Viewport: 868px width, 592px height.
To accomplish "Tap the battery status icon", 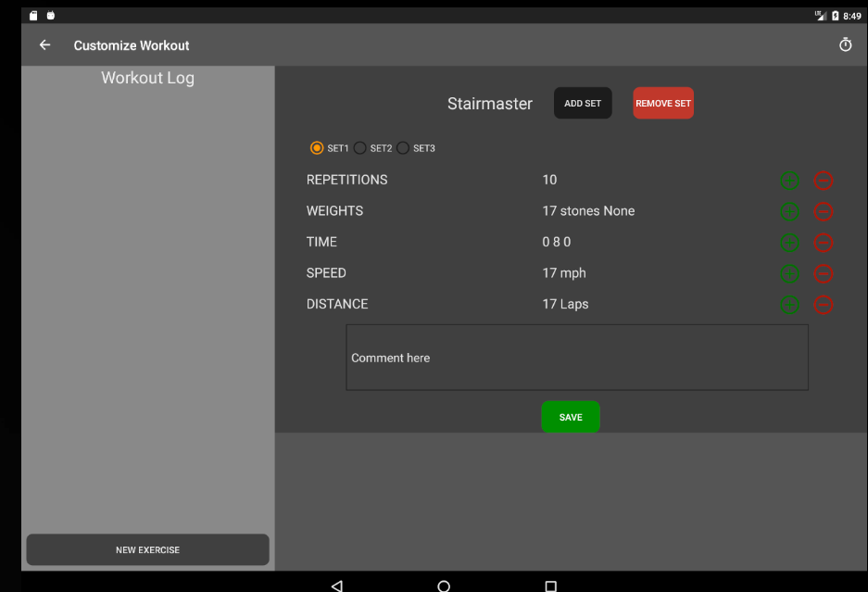I will 835,16.
